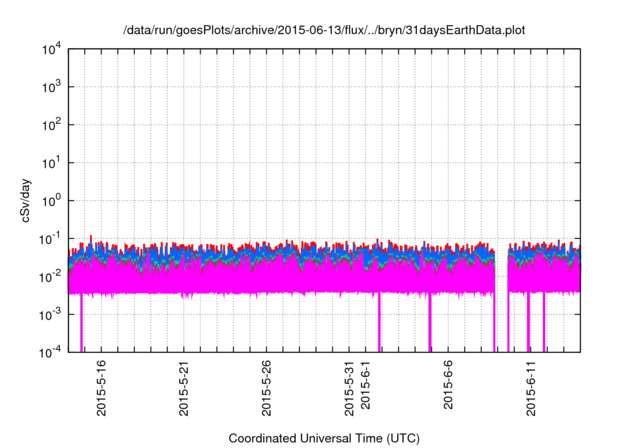This screenshot has height=448, width=640.
Task: Click the 10^-4 y-axis tick label
Action: (x=50, y=352)
